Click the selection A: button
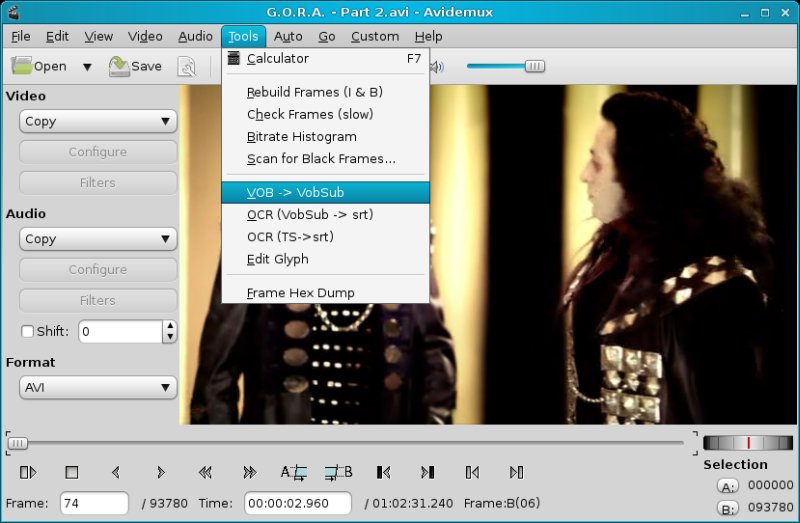The height and width of the screenshot is (523, 800). tap(728, 486)
